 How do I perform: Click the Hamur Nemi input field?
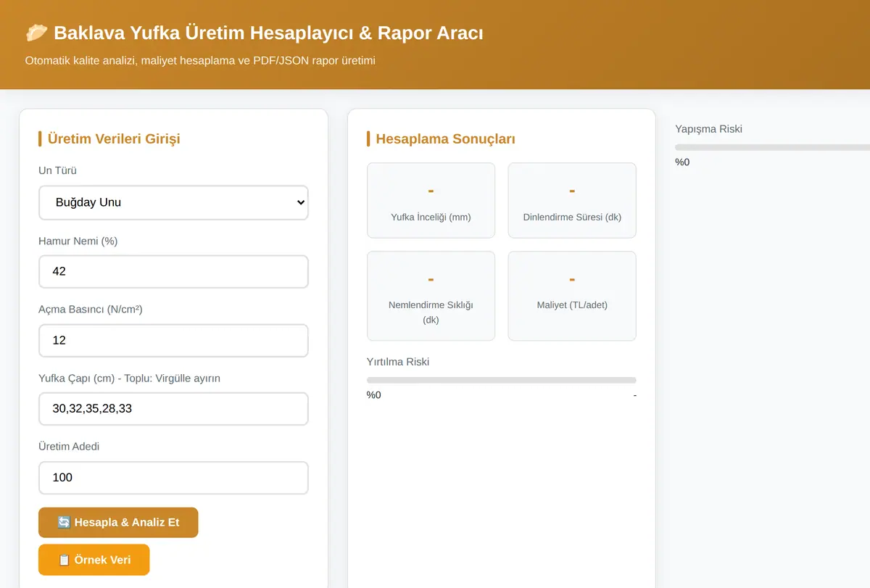[x=173, y=271]
